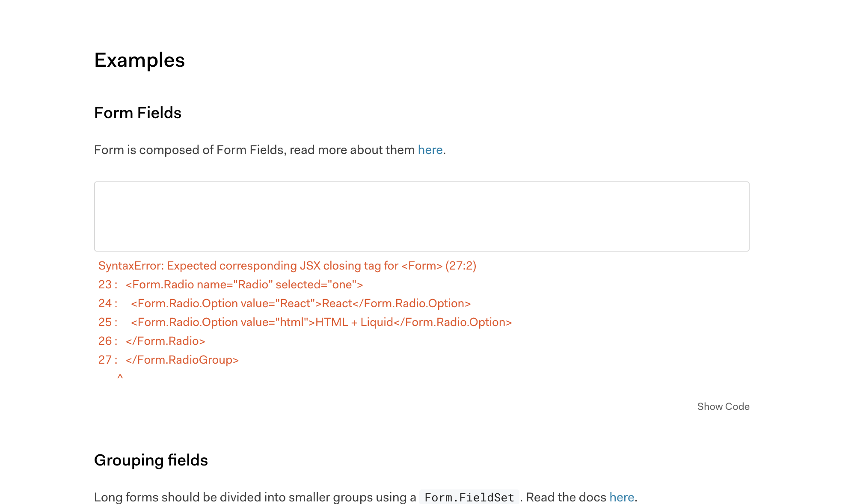Click inside the empty component preview box
Screen dimensions: 866x504
coord(421,216)
